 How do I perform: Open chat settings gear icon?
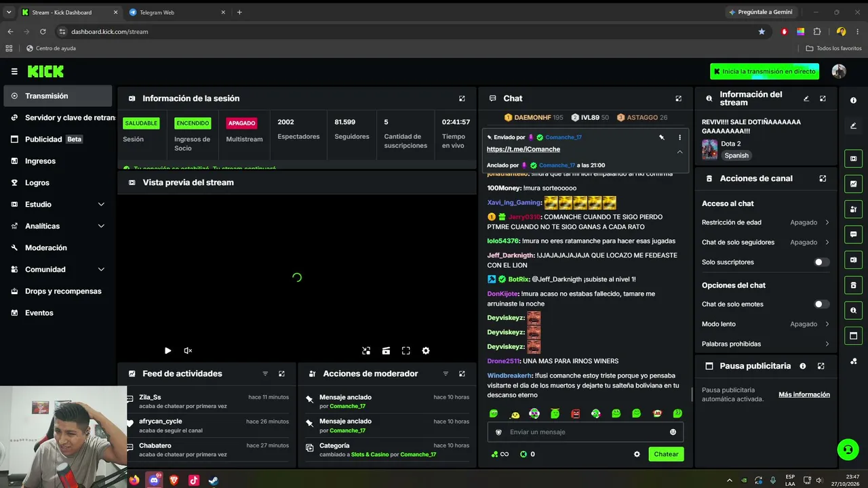637,454
